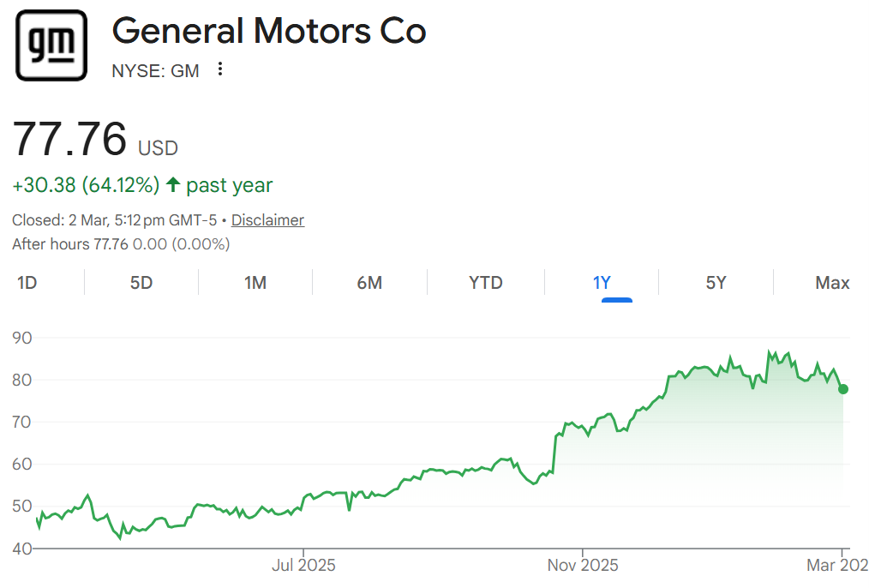869x588 pixels.
Task: Show the Max range chart
Action: (832, 283)
